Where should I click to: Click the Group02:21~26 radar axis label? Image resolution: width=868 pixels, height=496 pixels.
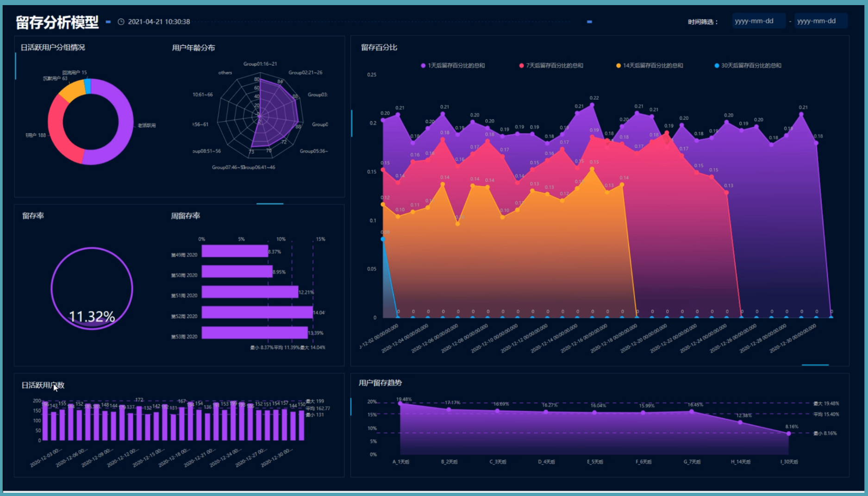[x=306, y=73]
